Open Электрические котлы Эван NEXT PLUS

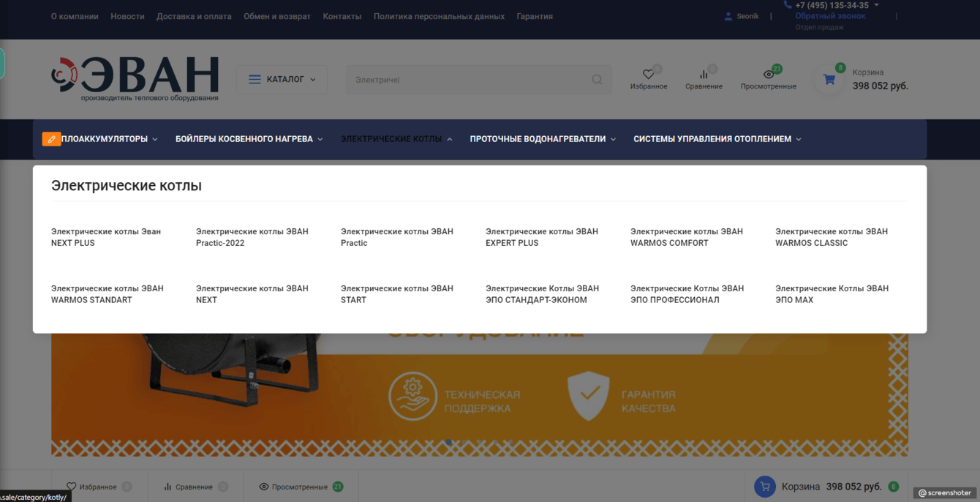pos(106,237)
